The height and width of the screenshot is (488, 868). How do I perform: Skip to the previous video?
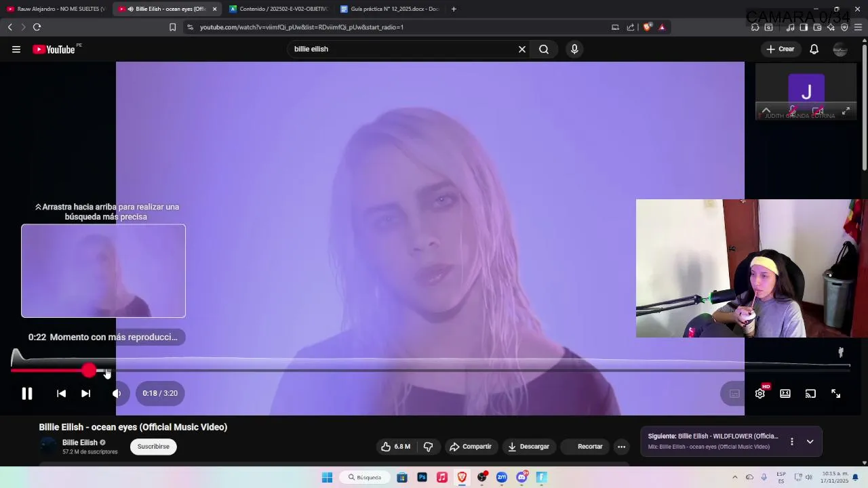point(61,393)
